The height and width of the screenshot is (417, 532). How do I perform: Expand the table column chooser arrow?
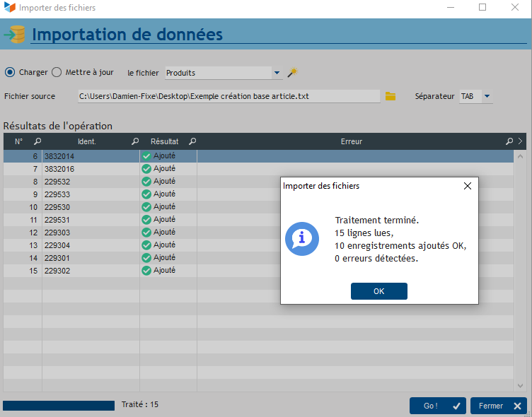pyautogui.click(x=521, y=141)
